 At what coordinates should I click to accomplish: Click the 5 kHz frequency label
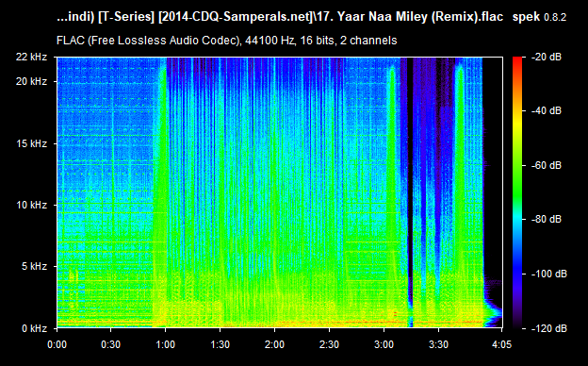coord(34,267)
